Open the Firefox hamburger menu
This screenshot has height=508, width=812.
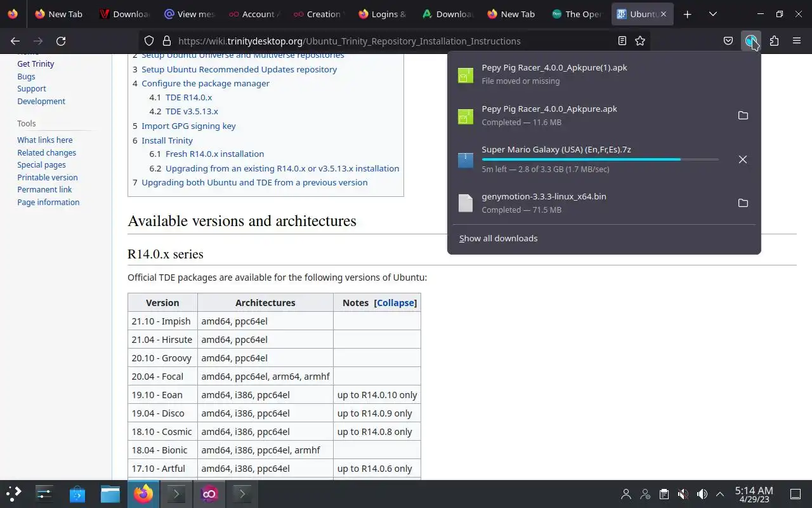pos(797,41)
